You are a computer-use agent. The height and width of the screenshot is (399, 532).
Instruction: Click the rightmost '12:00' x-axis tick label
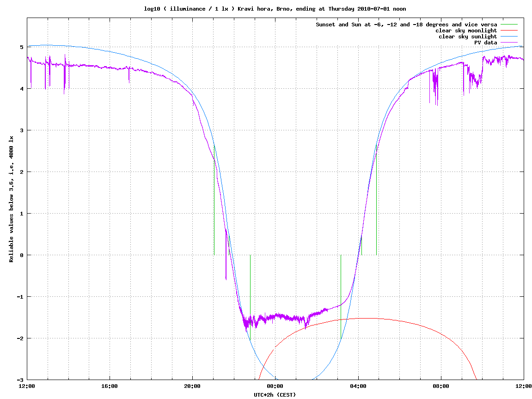point(524,386)
